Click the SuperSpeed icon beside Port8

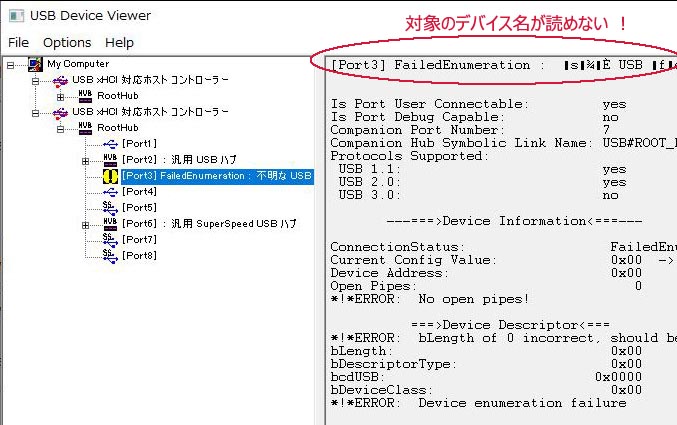coord(110,255)
